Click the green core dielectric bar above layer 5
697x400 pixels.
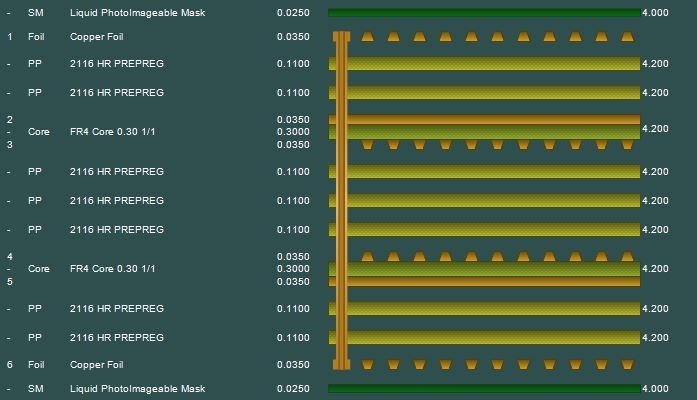[x=485, y=269]
